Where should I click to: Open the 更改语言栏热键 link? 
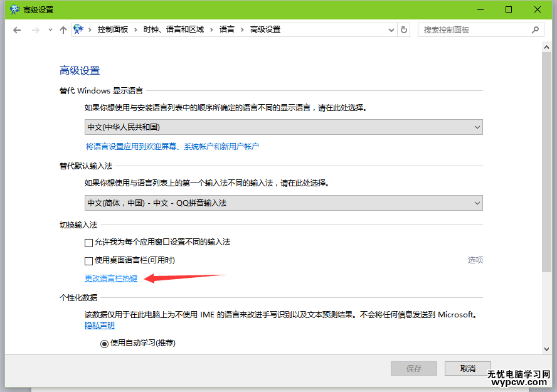111,278
